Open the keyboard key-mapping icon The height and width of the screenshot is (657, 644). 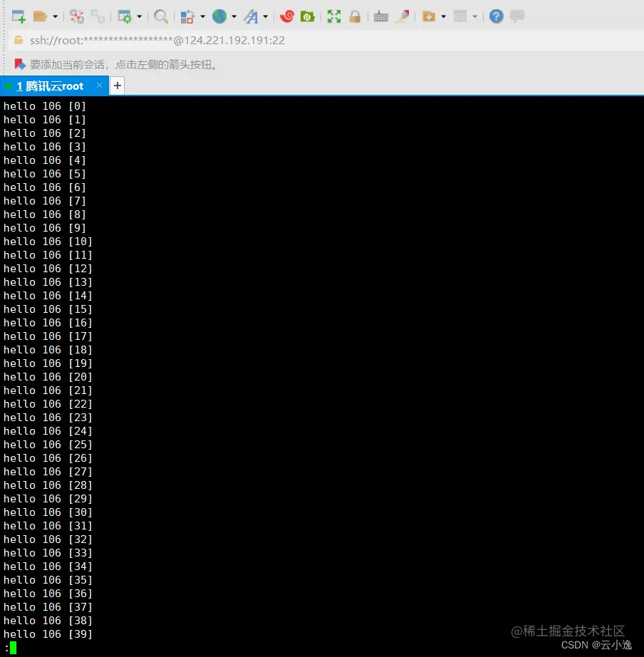[x=381, y=17]
